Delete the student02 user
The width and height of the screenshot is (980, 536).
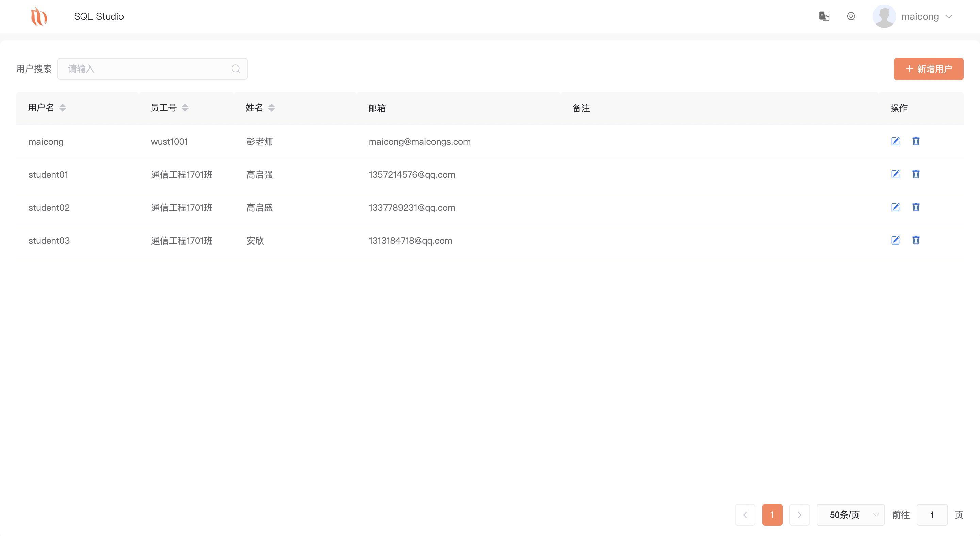coord(916,207)
